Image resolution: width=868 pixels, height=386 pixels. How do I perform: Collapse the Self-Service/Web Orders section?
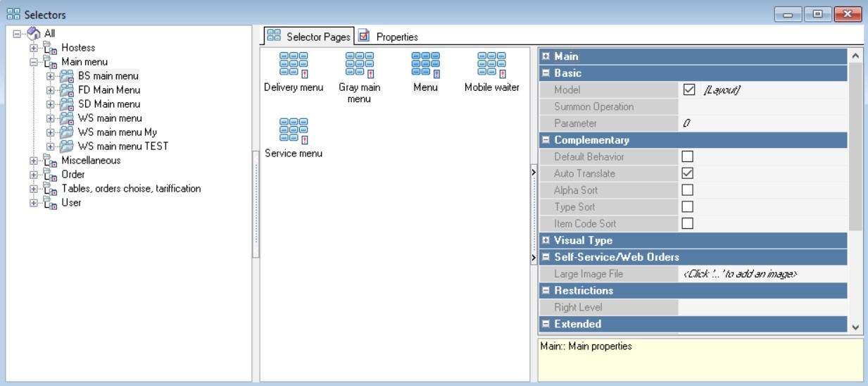pyautogui.click(x=546, y=257)
